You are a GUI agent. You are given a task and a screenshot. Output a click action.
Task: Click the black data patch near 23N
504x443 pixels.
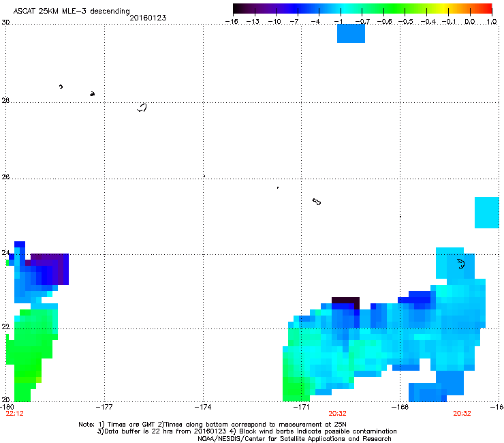(x=345, y=301)
